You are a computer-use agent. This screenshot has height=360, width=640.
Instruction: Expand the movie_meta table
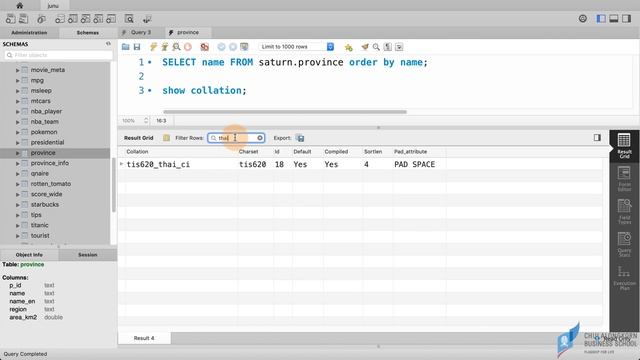pos(18,70)
